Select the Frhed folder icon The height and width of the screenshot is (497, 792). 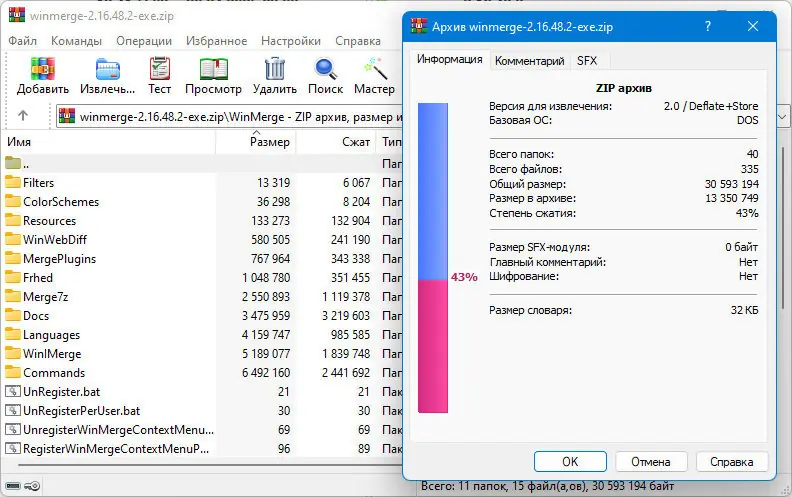tap(13, 277)
